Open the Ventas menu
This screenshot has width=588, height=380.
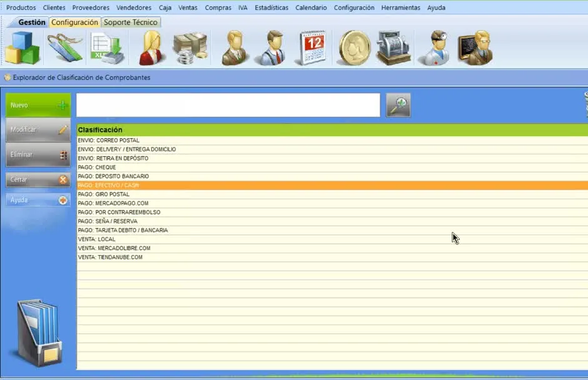click(x=188, y=7)
